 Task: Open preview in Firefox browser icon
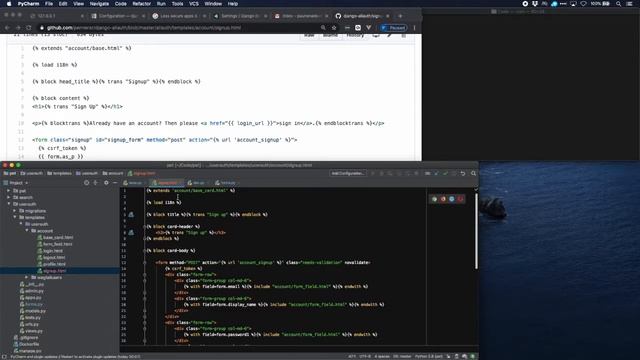pos(443,199)
